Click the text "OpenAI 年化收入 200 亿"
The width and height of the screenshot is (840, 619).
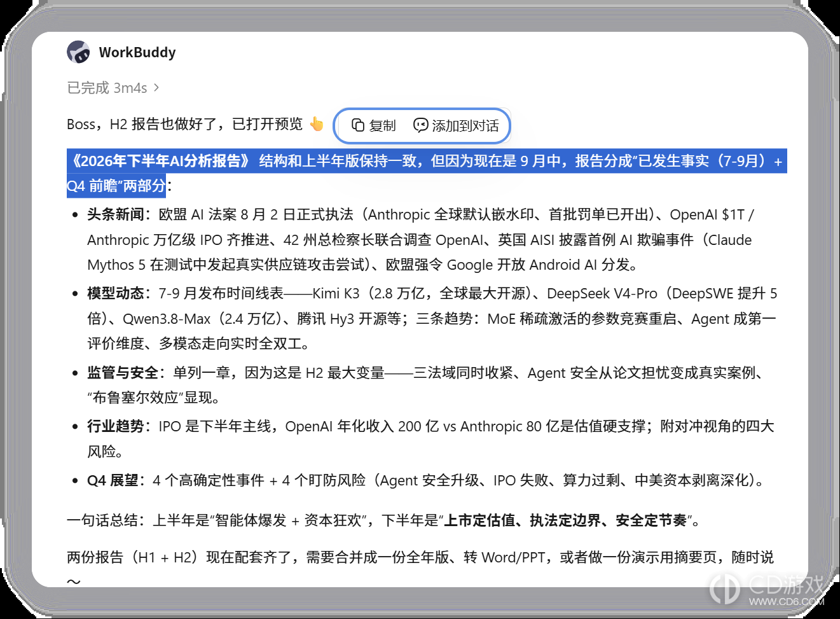(x=362, y=426)
